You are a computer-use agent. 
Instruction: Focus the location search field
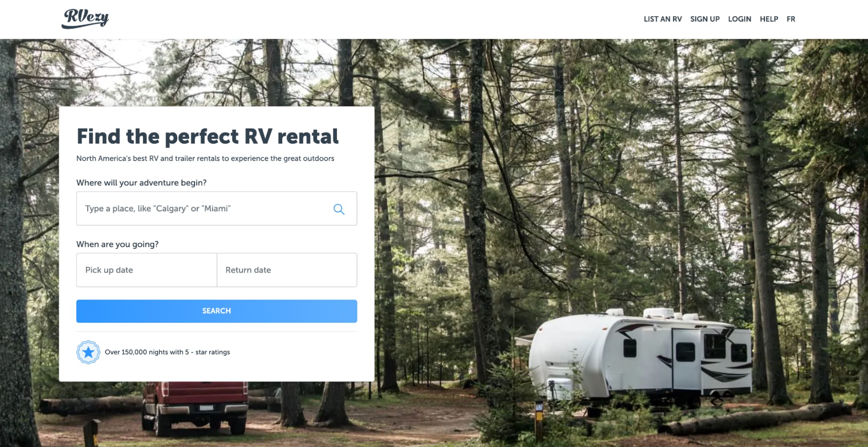(x=217, y=208)
